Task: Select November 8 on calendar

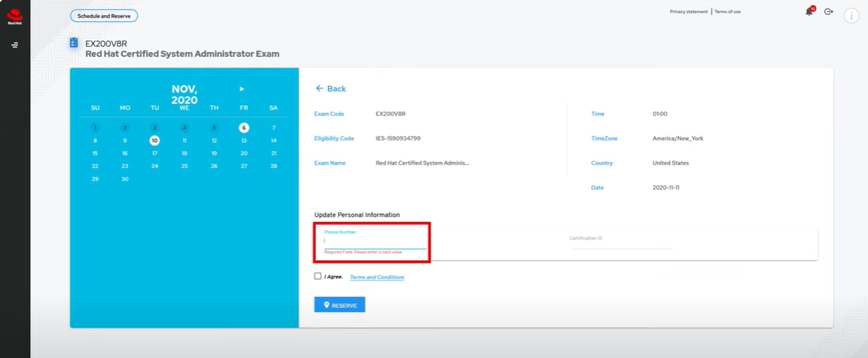Action: tap(95, 141)
